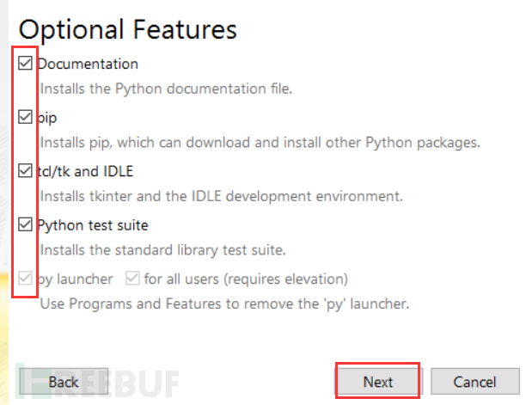532x405 pixels.
Task: Click the tkinter and IDLE development environment description
Action: (222, 196)
